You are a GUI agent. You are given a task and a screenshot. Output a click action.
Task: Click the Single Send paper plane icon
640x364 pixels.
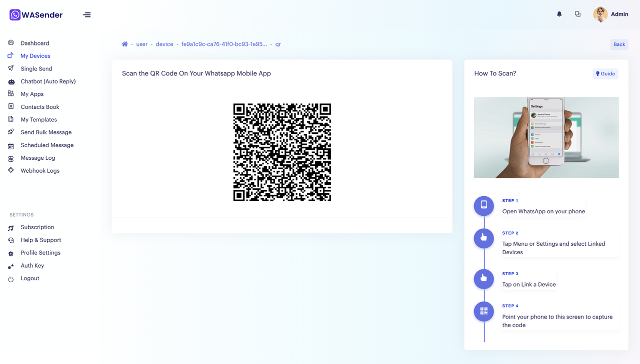pos(11,68)
